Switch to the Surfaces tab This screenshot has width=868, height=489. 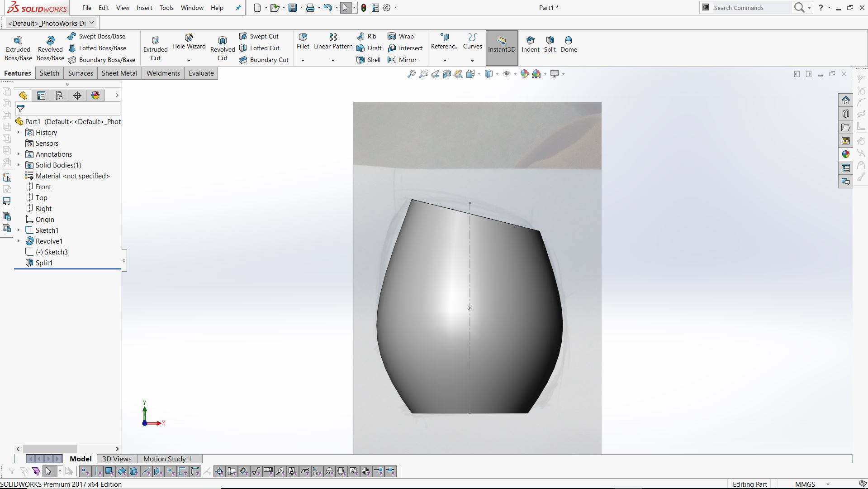81,73
